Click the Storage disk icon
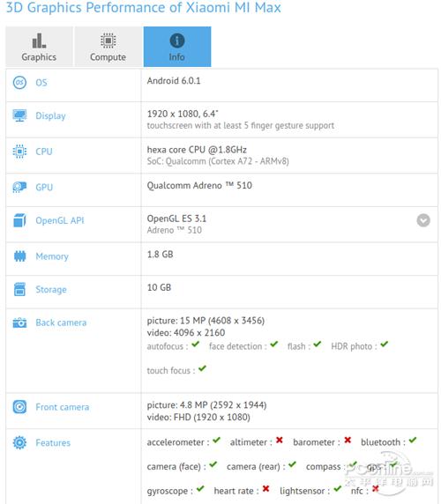This screenshot has width=441, height=504. tap(19, 289)
